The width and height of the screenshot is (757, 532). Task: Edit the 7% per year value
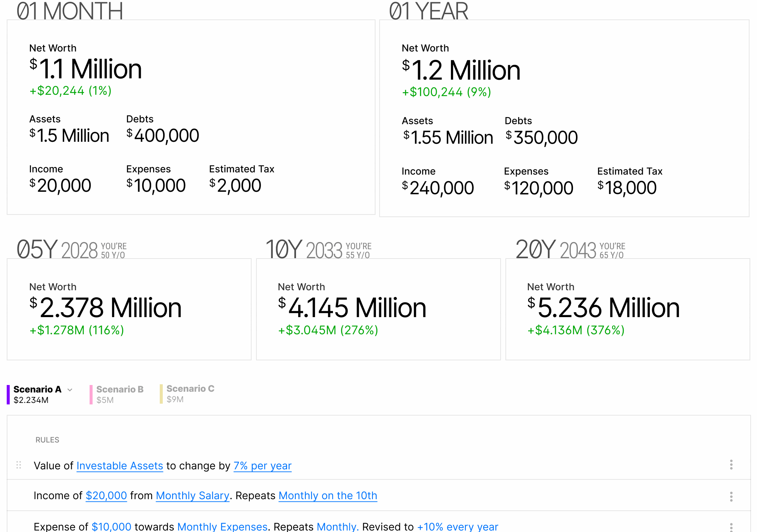[262, 466]
